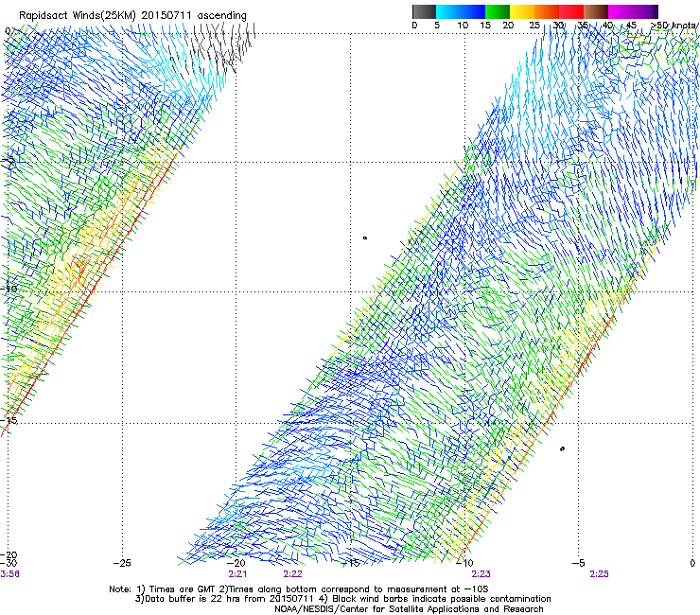Viewport: 700px width, 615px height.
Task: Click the gray 0–5 knots legend swatch
Action: (x=424, y=11)
